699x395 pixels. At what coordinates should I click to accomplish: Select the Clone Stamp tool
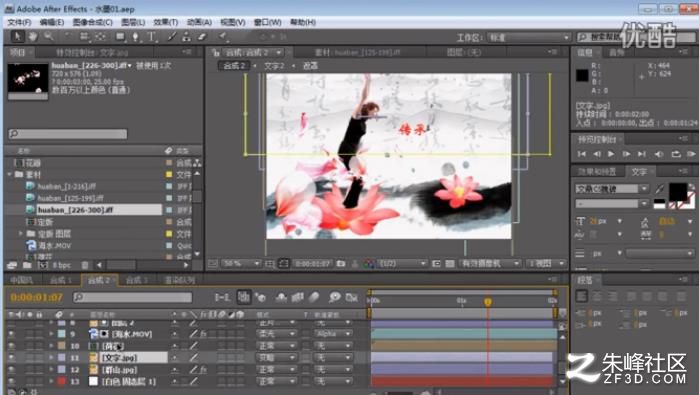click(x=187, y=37)
